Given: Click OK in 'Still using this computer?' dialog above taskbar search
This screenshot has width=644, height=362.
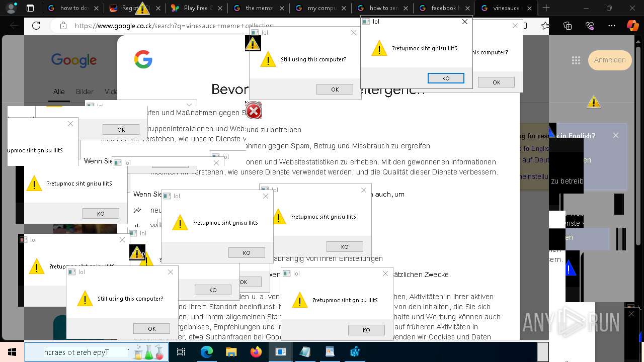Looking at the screenshot, I should [151, 328].
